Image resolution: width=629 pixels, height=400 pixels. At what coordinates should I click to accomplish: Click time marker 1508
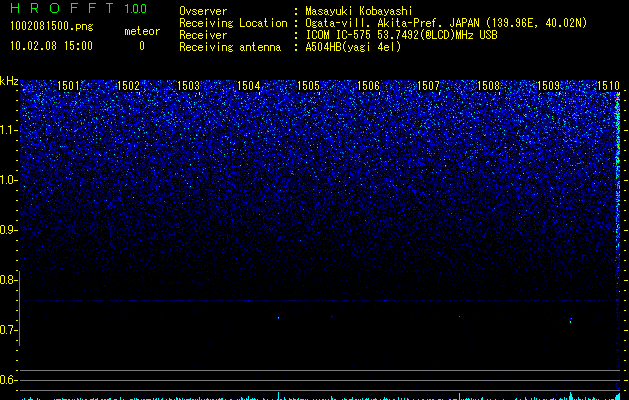coord(488,86)
